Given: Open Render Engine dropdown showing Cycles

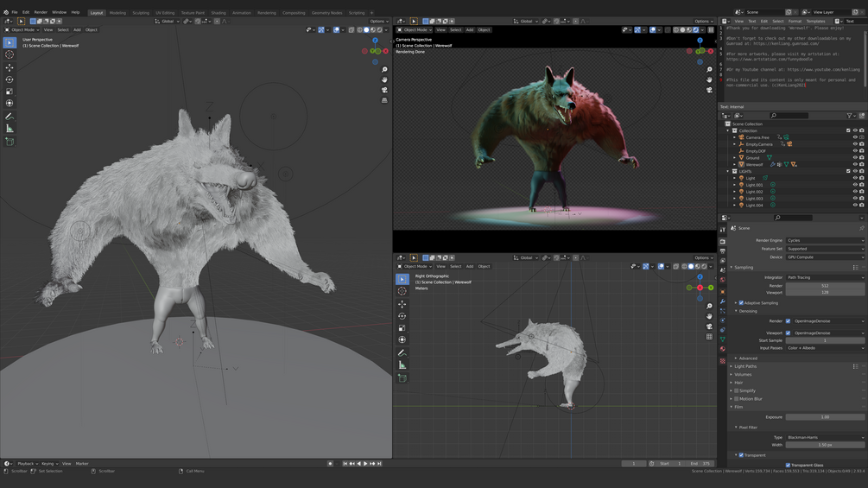Looking at the screenshot, I should point(825,240).
